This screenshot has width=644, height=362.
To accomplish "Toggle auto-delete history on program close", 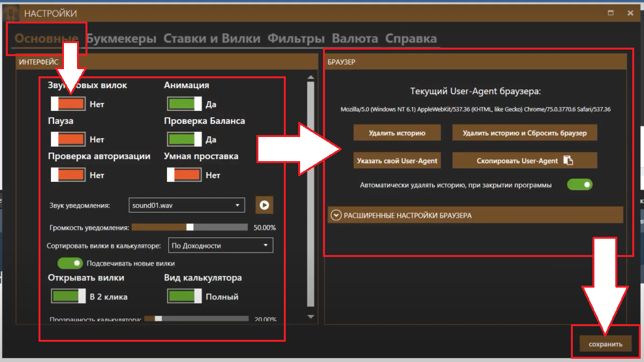I will click(x=579, y=185).
